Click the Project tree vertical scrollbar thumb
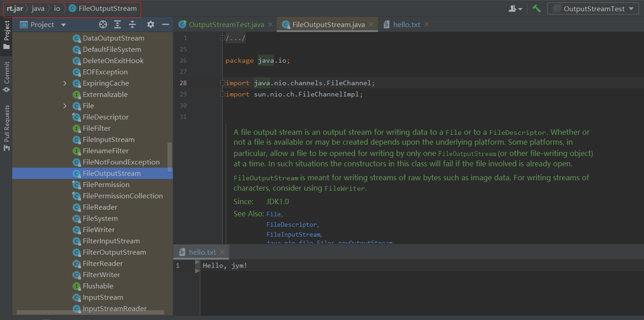Image resolution: width=644 pixels, height=320 pixels. [170, 157]
